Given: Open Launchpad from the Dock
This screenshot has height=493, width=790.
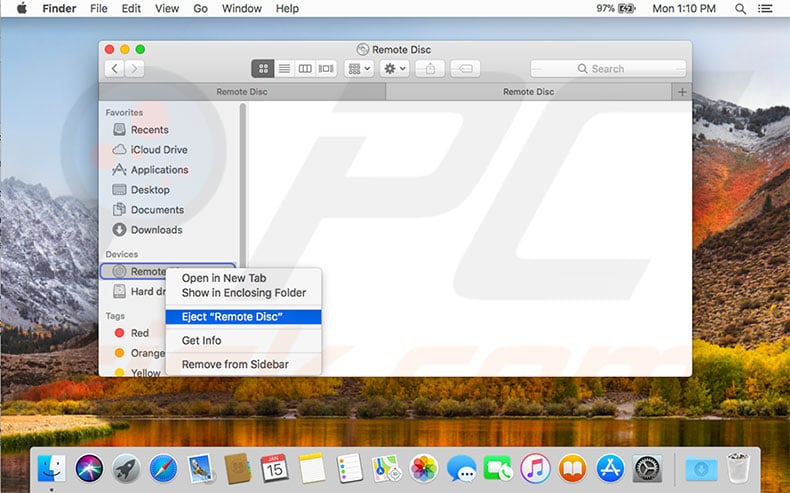Looking at the screenshot, I should (x=126, y=468).
